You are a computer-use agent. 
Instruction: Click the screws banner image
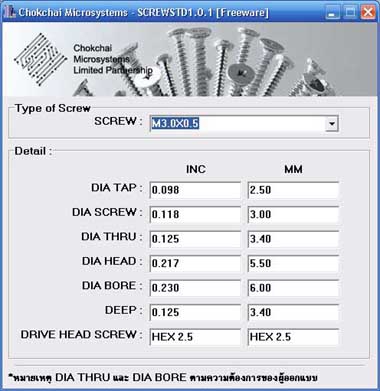[x=190, y=60]
